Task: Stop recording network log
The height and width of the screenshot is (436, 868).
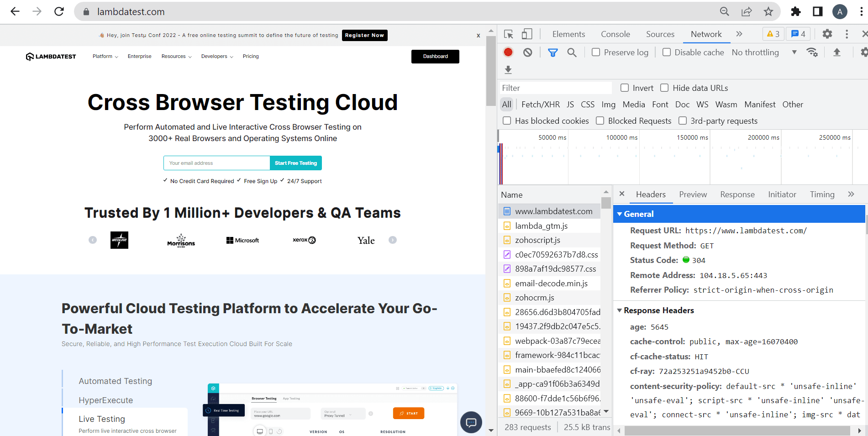Action: (508, 53)
